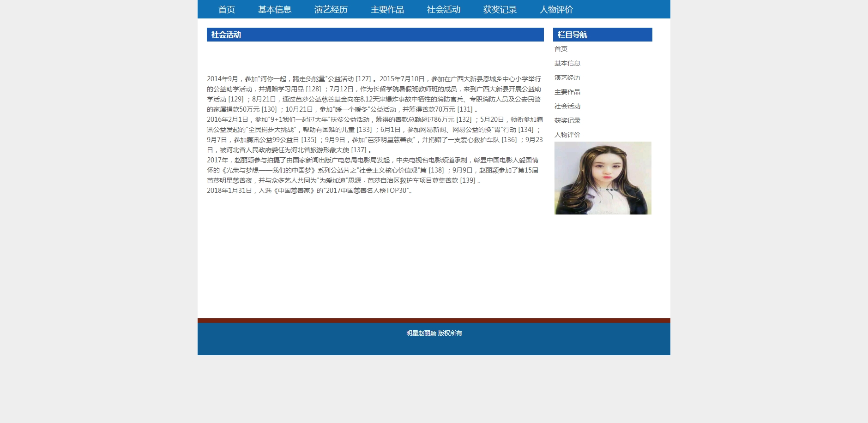Select 人物评价 in the top navigation bar
868x423 pixels.
(x=556, y=10)
